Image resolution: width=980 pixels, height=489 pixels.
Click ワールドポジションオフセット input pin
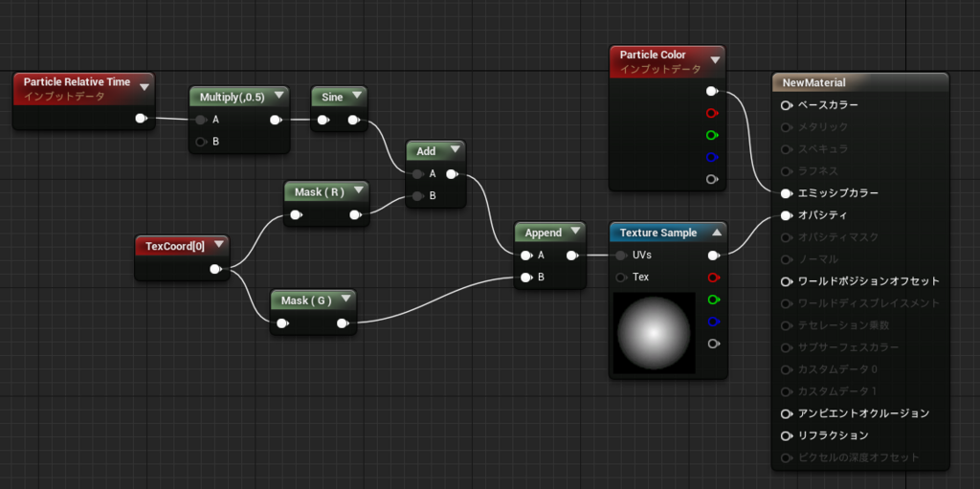[x=786, y=281]
